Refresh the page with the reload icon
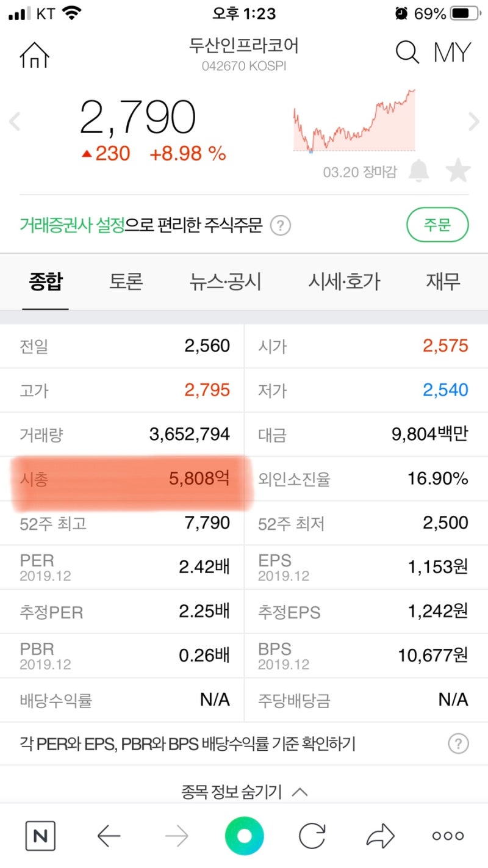Image resolution: width=488 pixels, height=868 pixels. pyautogui.click(x=312, y=835)
